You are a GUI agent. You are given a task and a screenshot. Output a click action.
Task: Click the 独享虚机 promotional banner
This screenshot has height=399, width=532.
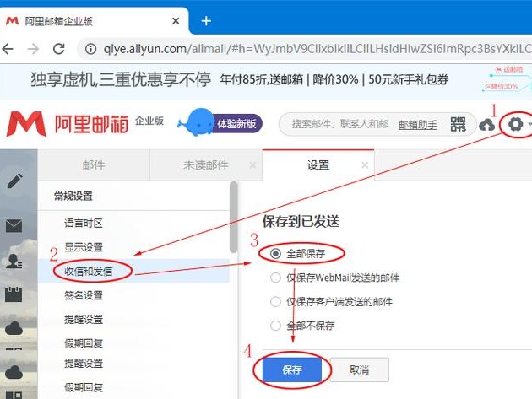tap(266, 81)
